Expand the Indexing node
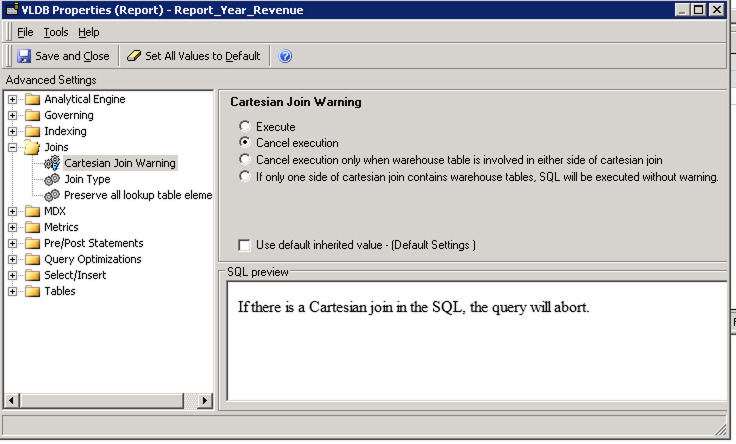Image resolution: width=736 pixels, height=444 pixels. [x=13, y=131]
